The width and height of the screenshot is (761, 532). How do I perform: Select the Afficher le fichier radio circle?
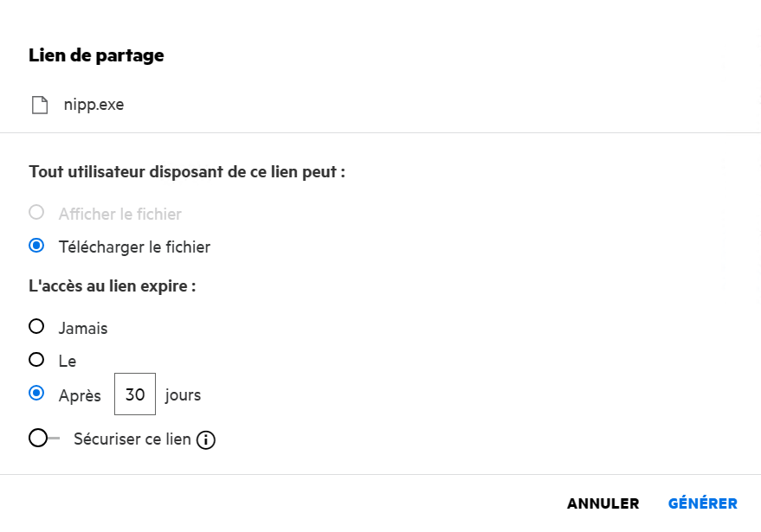[x=36, y=213]
